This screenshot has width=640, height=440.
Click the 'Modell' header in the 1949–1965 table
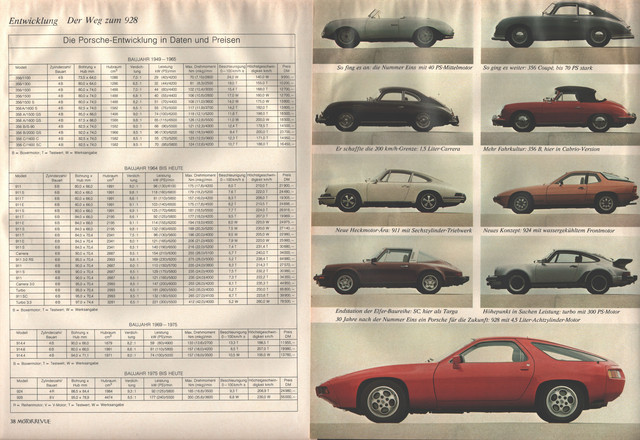(x=20, y=67)
